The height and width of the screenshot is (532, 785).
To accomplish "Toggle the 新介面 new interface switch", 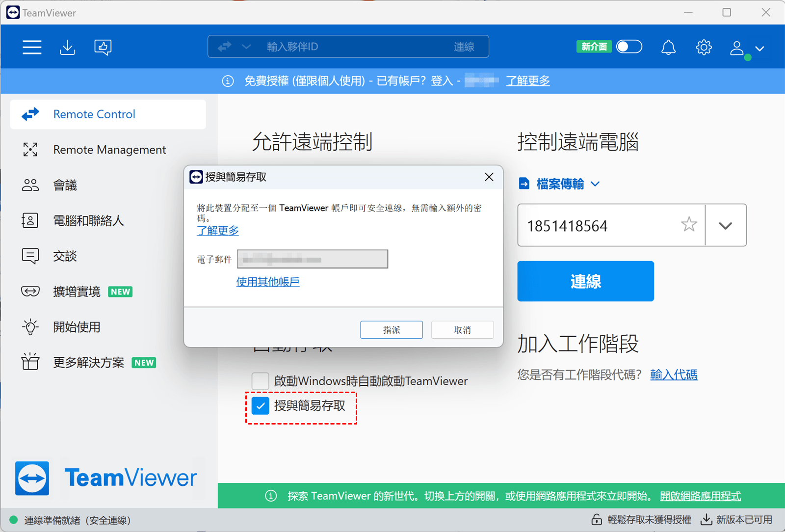I will [629, 47].
